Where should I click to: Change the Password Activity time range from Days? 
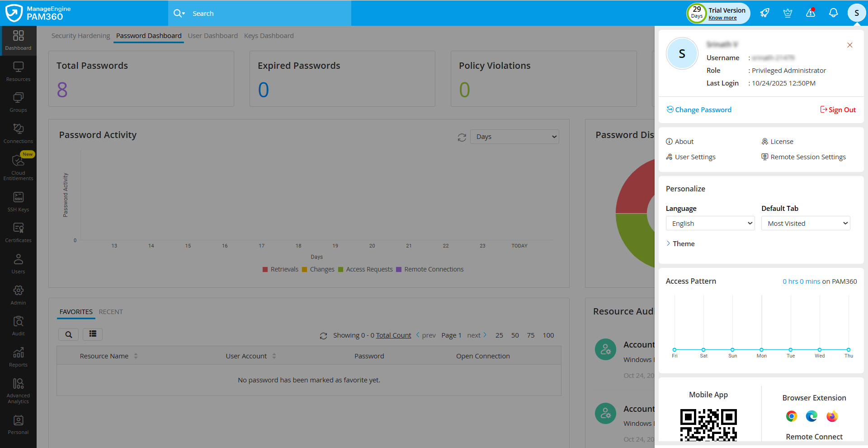(514, 136)
